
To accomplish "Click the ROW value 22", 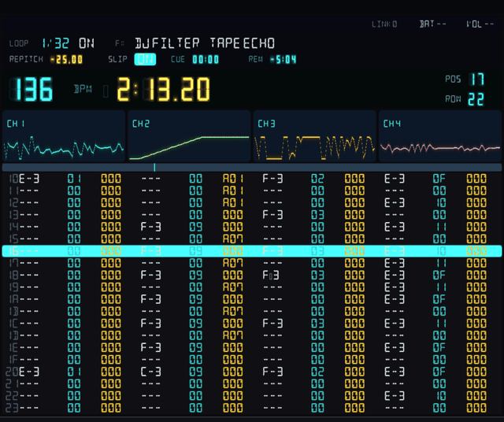I will tap(476, 99).
